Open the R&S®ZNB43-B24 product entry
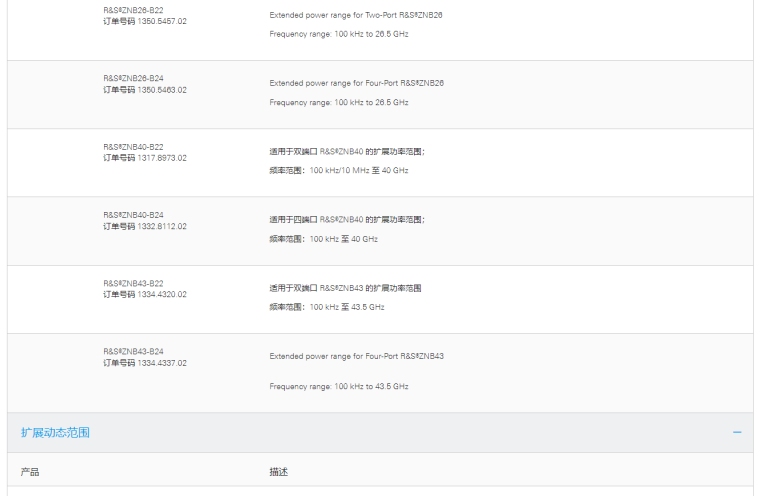Viewport: 760px width, 496px height. pos(133,351)
